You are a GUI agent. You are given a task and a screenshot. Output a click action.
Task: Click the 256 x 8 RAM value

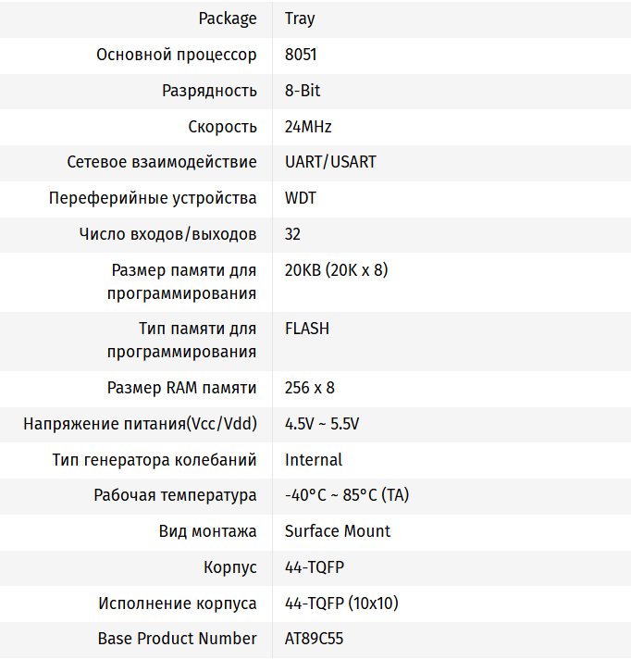pos(310,388)
